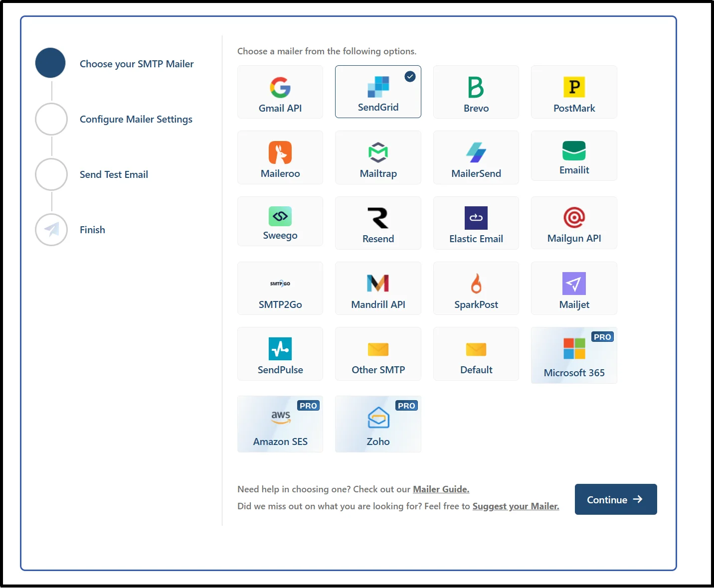The width and height of the screenshot is (714, 588).
Task: Open the Configure Mailer Settings step
Action: coord(136,119)
